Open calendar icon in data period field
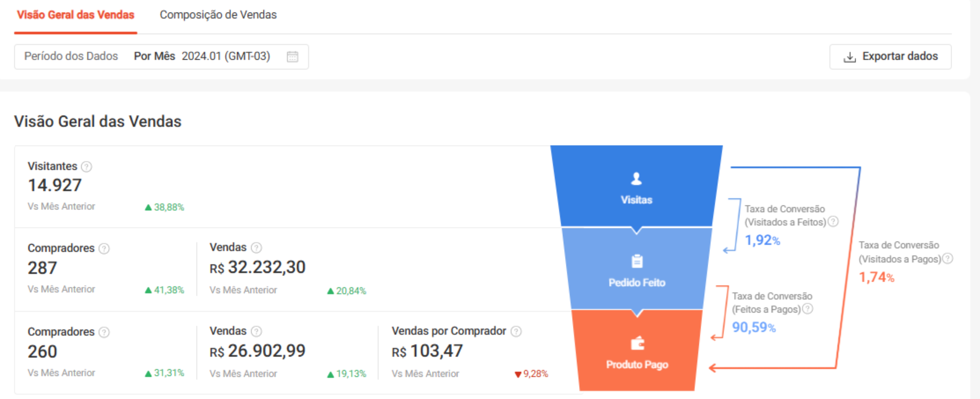This screenshot has height=399, width=980. [292, 57]
